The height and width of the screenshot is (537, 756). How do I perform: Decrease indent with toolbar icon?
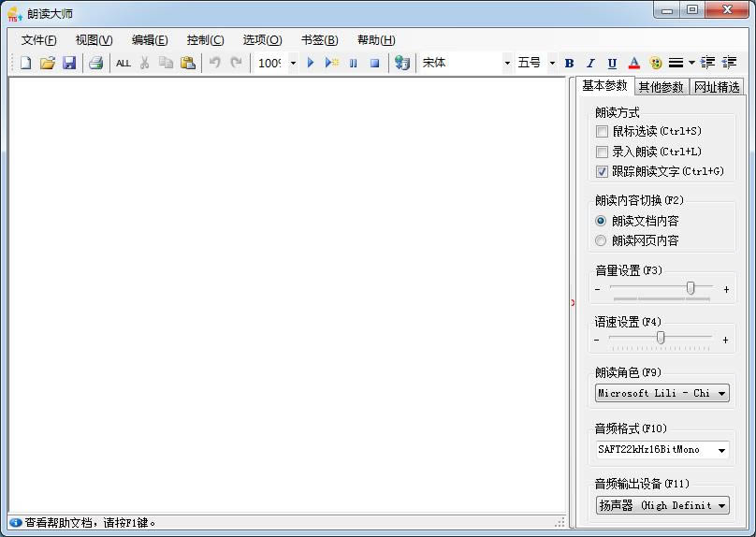707,63
